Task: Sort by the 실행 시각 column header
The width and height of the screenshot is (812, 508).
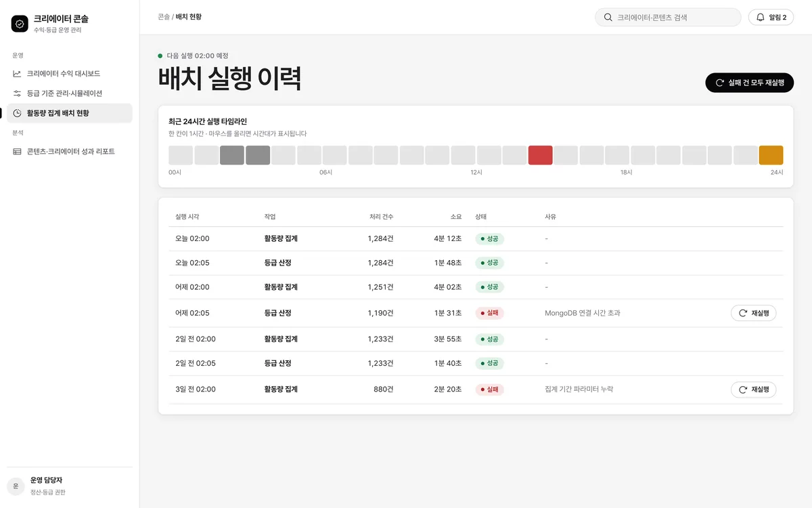Action: [x=187, y=217]
